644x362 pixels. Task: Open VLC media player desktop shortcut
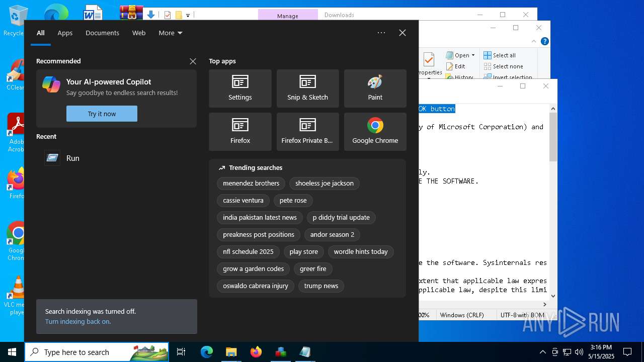point(17,296)
